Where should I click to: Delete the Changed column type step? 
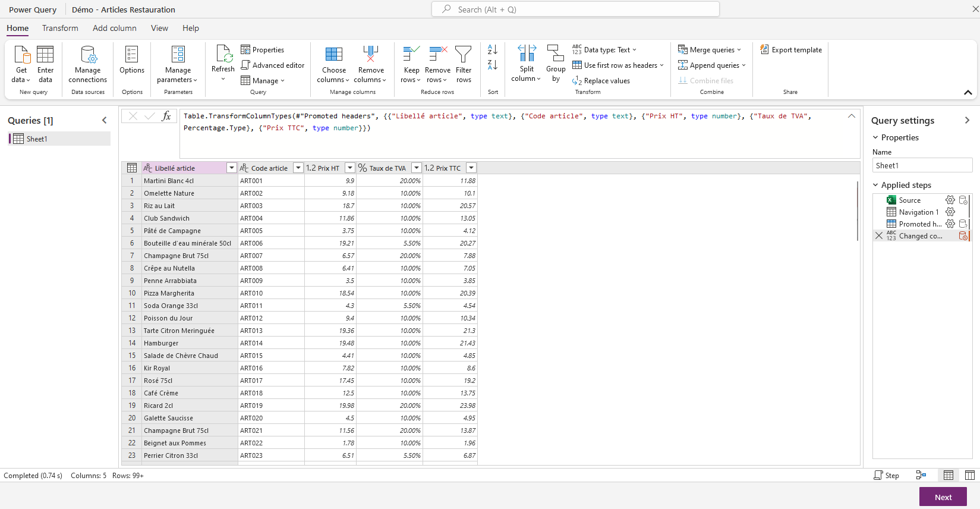(x=879, y=236)
